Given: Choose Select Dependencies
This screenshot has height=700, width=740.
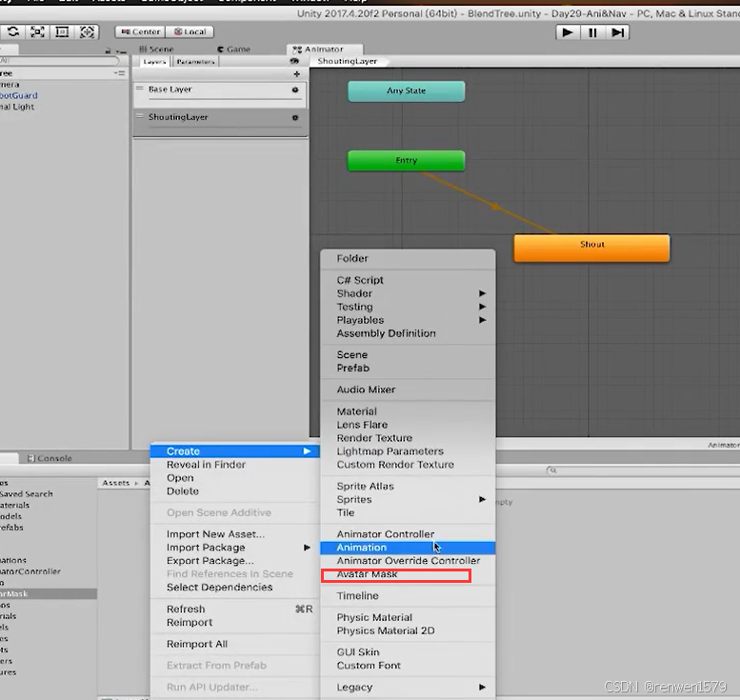Looking at the screenshot, I should 234,588.
